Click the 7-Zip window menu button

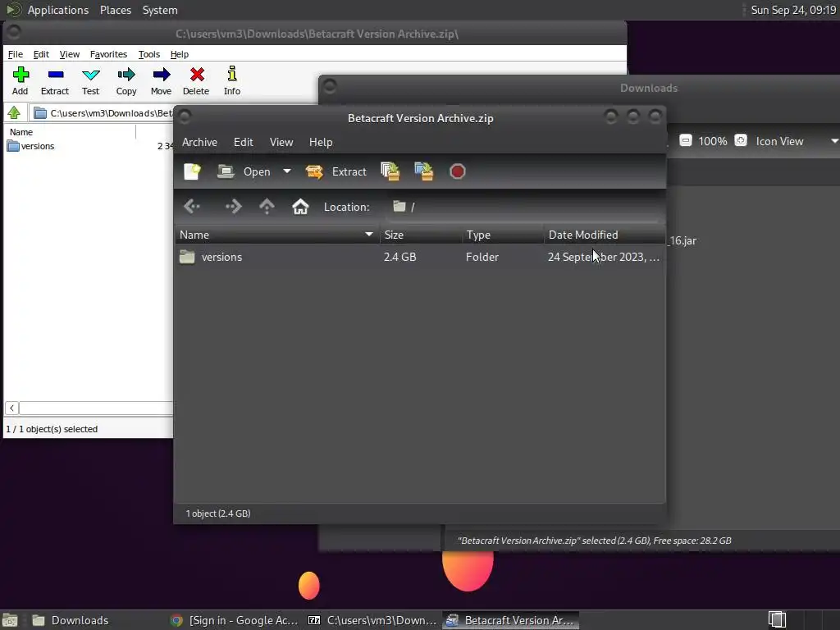[x=15, y=32]
